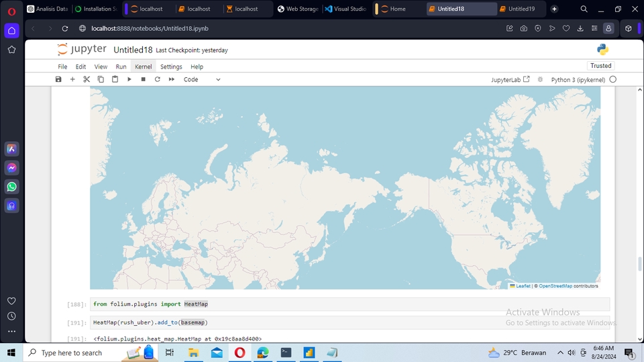Open the Run menu
The height and width of the screenshot is (362, 644).
click(121, 66)
